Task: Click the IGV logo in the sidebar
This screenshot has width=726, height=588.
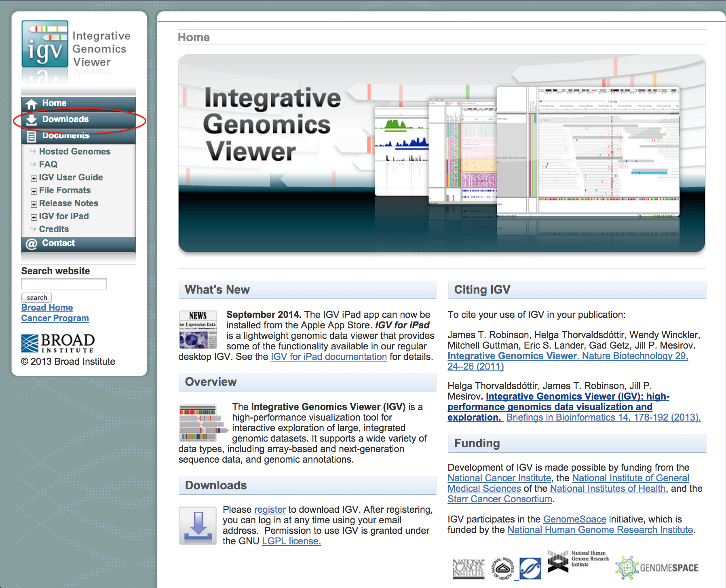Action: (x=45, y=44)
